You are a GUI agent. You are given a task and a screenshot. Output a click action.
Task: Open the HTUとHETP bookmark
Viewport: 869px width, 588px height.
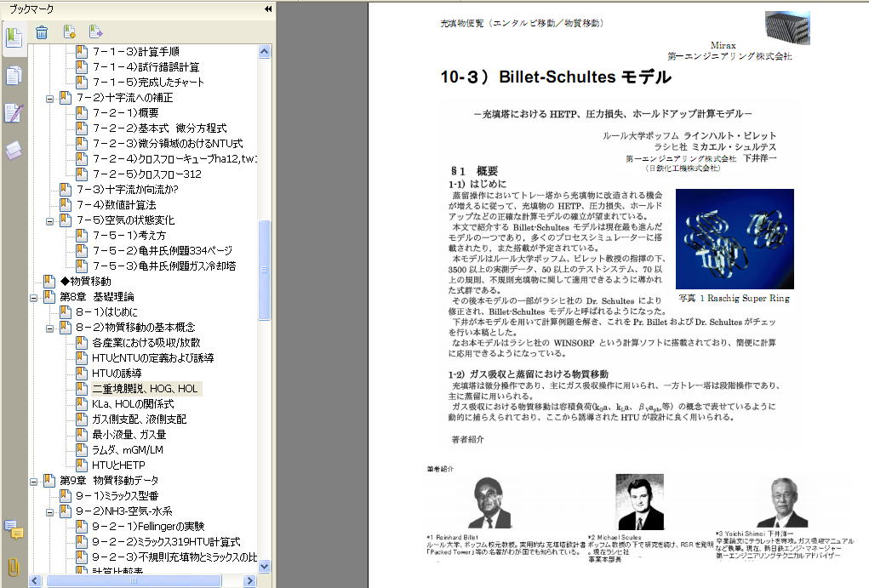[118, 465]
